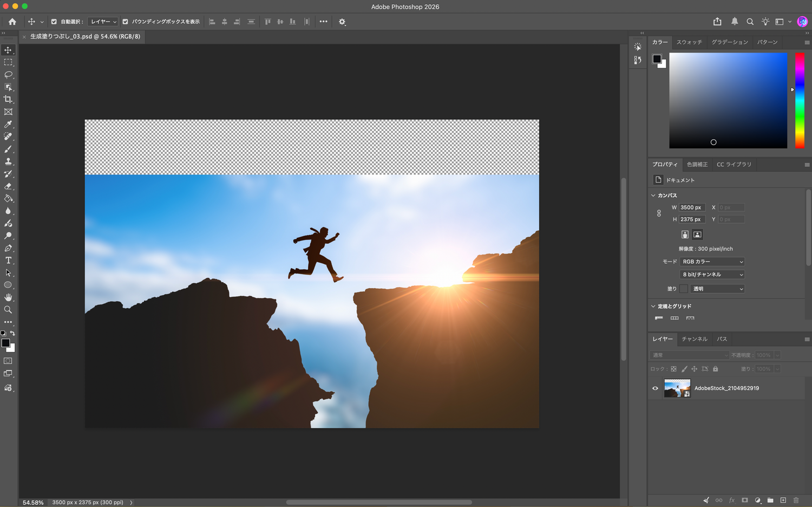Click the foreground color swatch in Color panel
812x507 pixels.
coord(657,59)
